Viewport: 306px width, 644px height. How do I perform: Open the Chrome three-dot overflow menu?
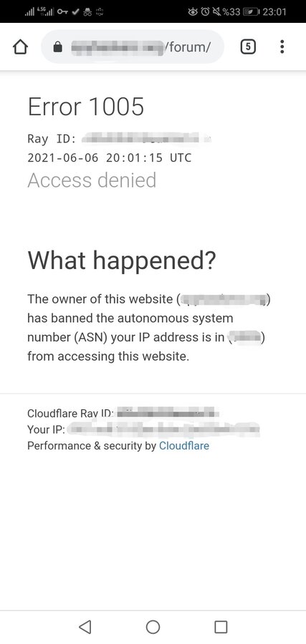[x=282, y=47]
